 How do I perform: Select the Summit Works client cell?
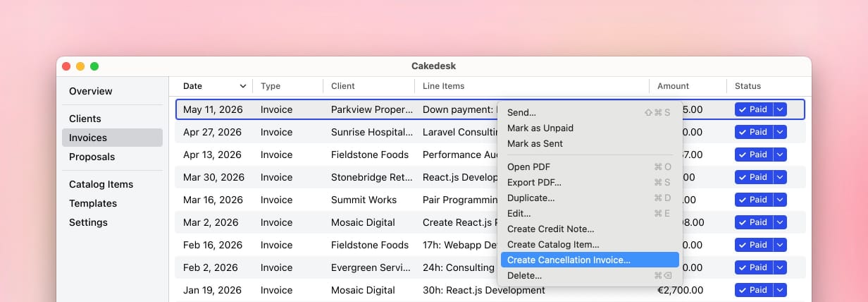(x=364, y=200)
